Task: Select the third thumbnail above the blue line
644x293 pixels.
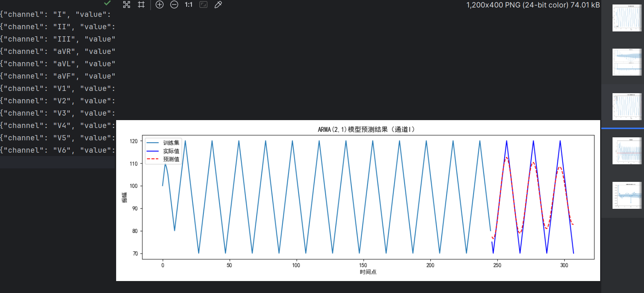Action: pos(627,107)
